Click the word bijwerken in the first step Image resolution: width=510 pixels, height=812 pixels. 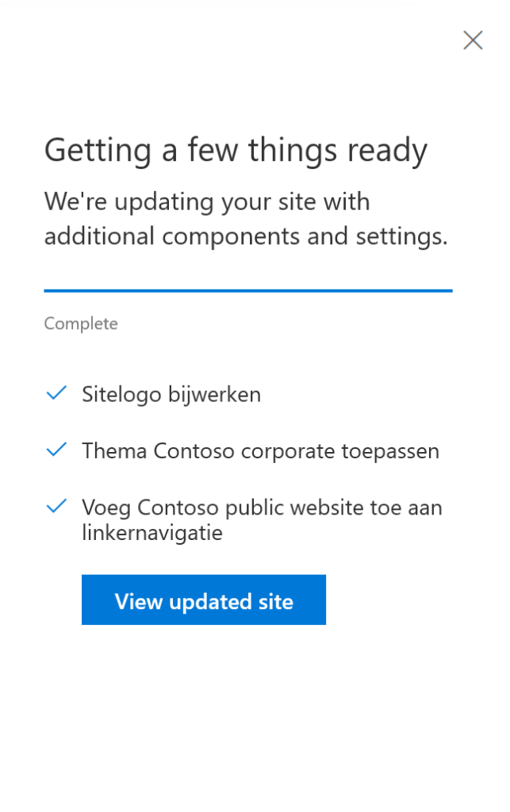(x=215, y=394)
